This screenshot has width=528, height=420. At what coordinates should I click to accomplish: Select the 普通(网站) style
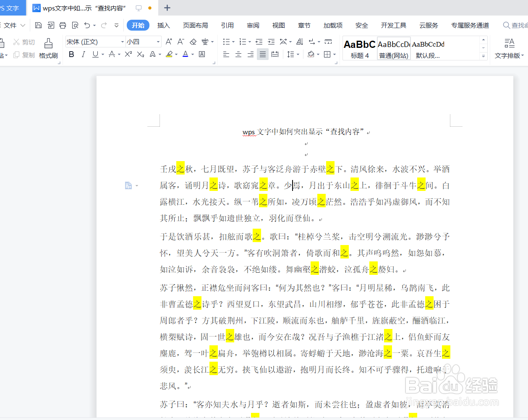pyautogui.click(x=394, y=48)
